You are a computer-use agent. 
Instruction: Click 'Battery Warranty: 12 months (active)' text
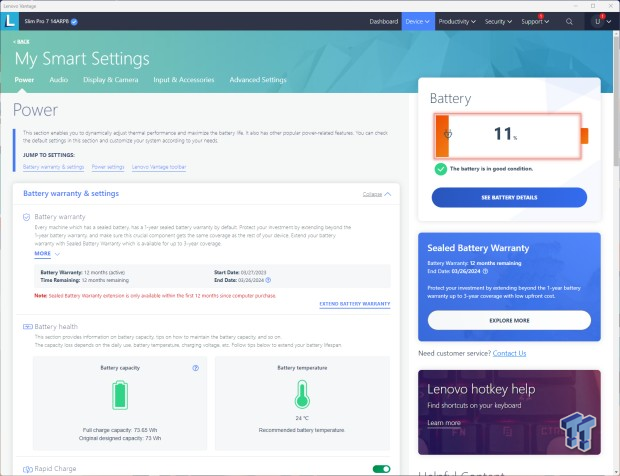83,272
